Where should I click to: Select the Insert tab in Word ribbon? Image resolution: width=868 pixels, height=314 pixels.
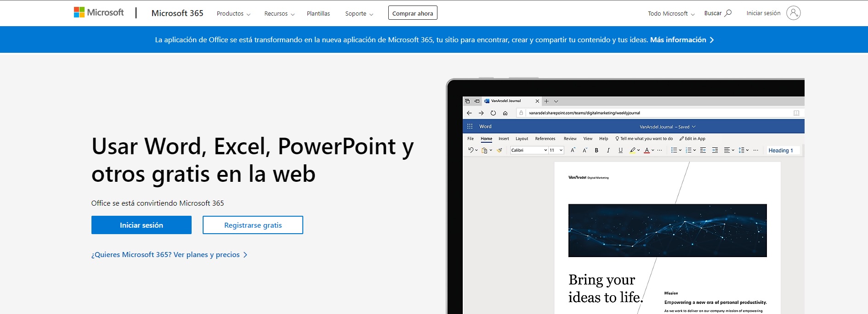pos(504,139)
